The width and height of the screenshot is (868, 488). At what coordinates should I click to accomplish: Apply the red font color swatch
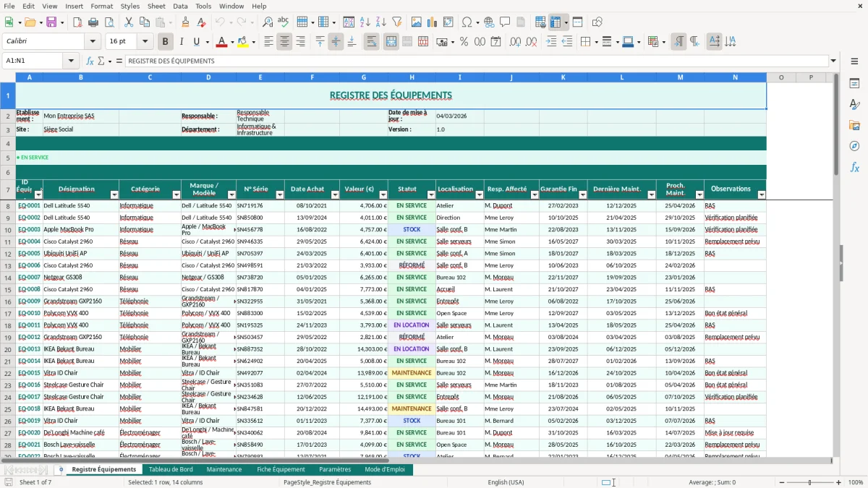(x=221, y=42)
